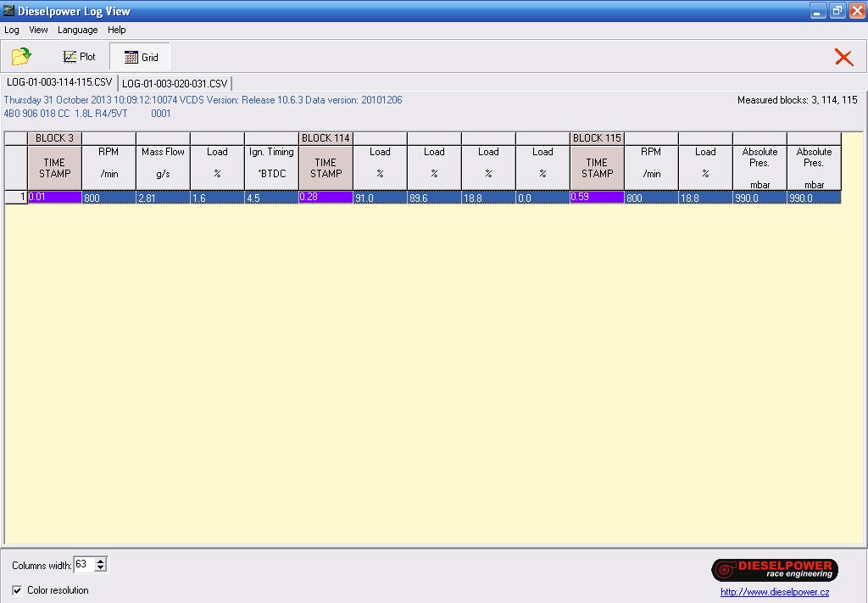Image resolution: width=868 pixels, height=603 pixels.
Task: Select Mass Flow value 2.81
Action: pos(163,197)
